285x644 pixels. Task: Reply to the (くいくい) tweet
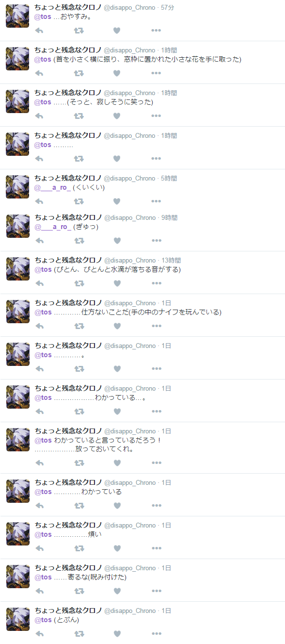pyautogui.click(x=40, y=201)
